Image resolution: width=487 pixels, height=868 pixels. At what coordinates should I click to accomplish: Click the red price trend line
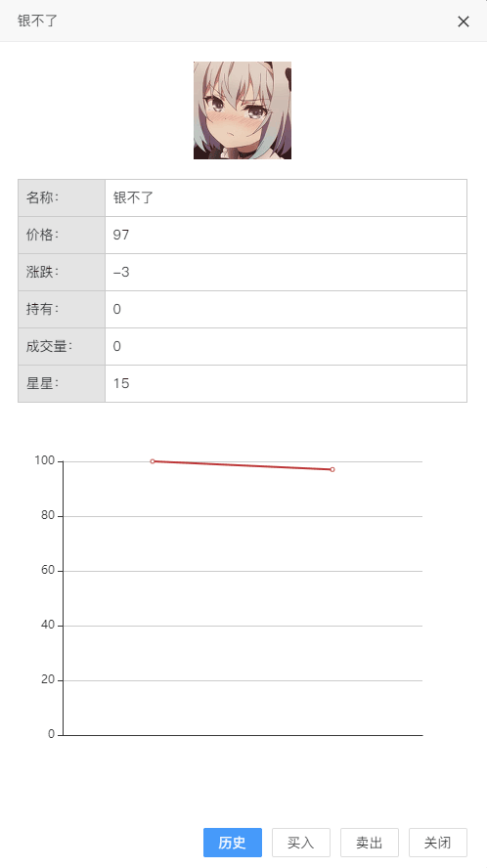tap(243, 465)
